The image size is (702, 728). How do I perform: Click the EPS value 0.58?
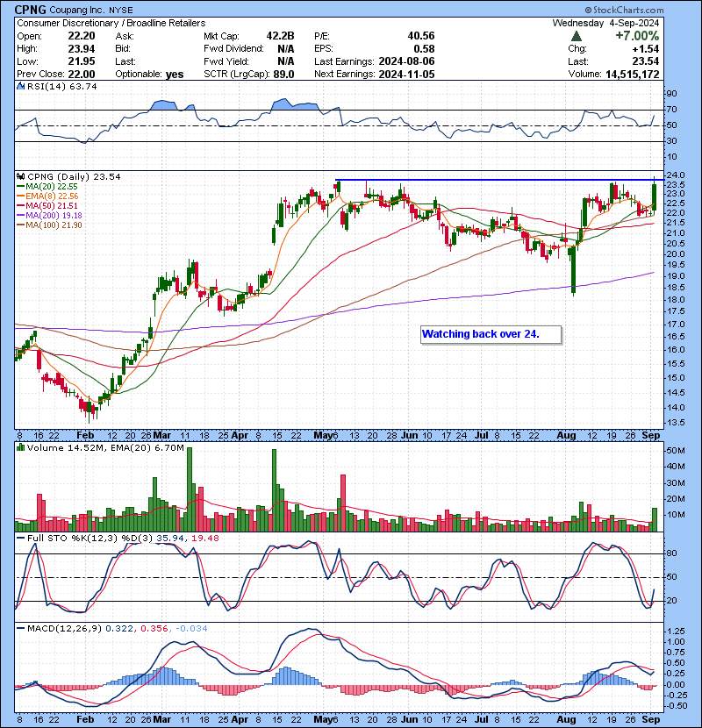[x=424, y=49]
